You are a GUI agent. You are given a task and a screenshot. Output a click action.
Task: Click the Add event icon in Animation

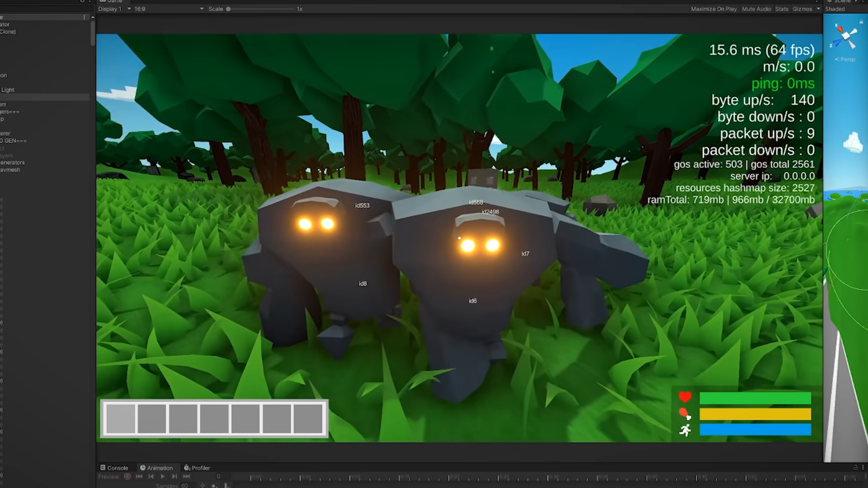(226, 486)
